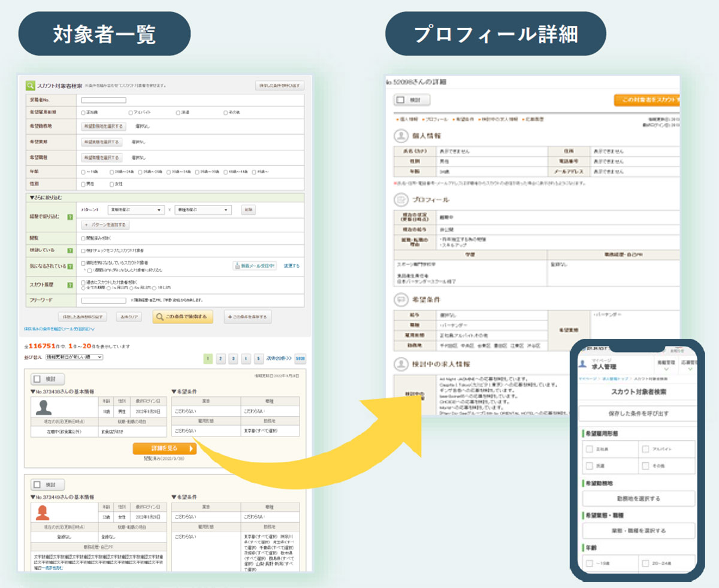The width and height of the screenshot is (719, 588).
Task: Click the help icon beside スカウト履歴
Action: pos(70,286)
